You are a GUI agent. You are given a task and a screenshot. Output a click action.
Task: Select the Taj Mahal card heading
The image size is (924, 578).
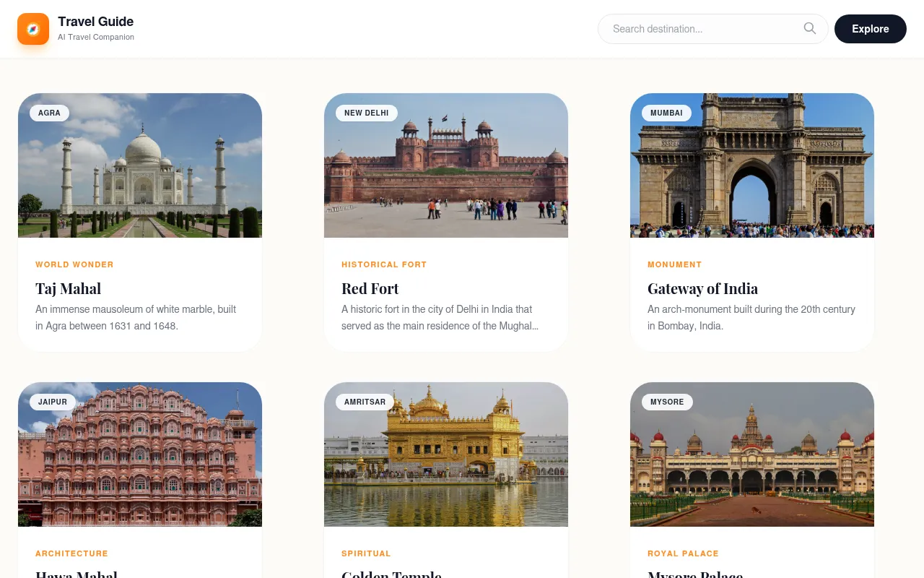(x=68, y=288)
